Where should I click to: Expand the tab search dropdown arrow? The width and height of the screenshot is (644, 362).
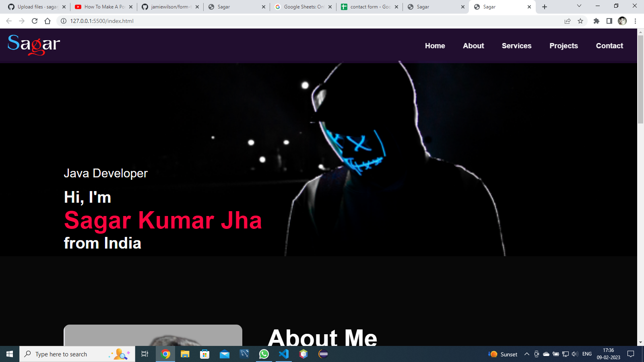(579, 6)
